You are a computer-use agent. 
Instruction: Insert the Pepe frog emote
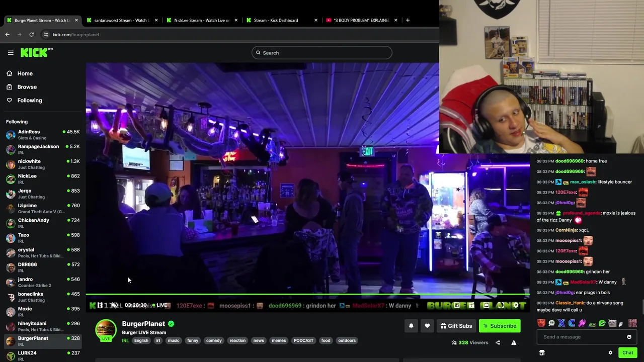[x=592, y=324]
